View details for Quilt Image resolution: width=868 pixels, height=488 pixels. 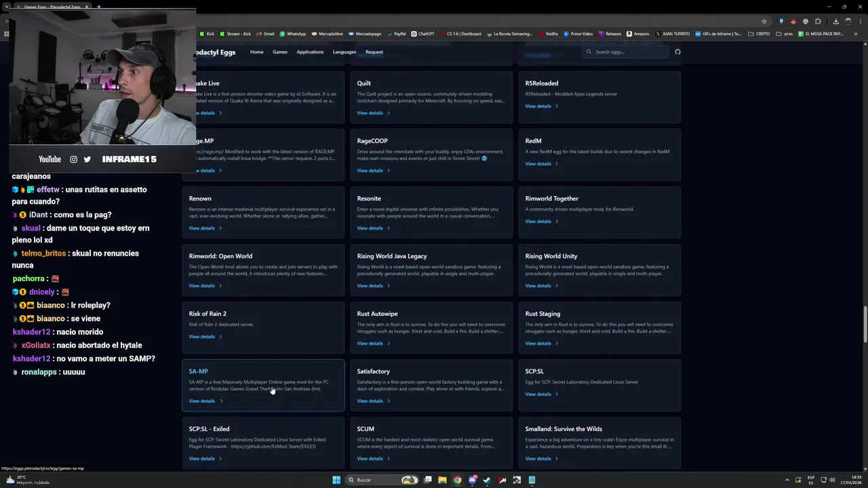374,113
